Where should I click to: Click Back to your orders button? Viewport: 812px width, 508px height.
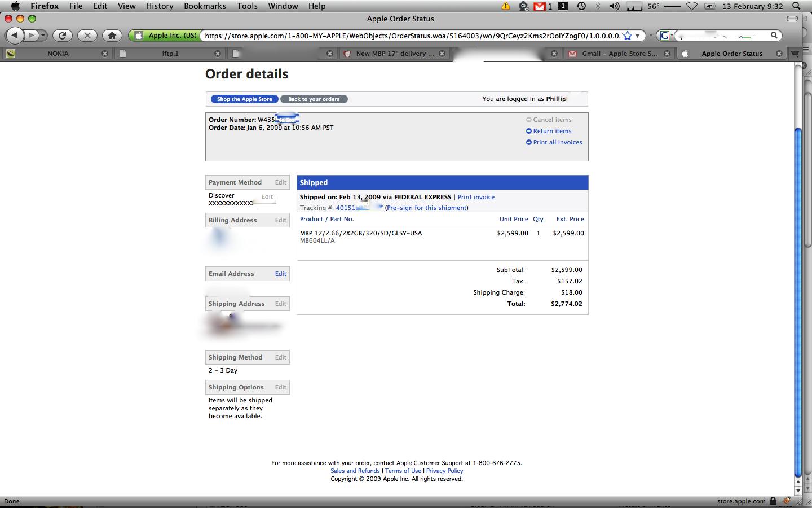click(314, 99)
